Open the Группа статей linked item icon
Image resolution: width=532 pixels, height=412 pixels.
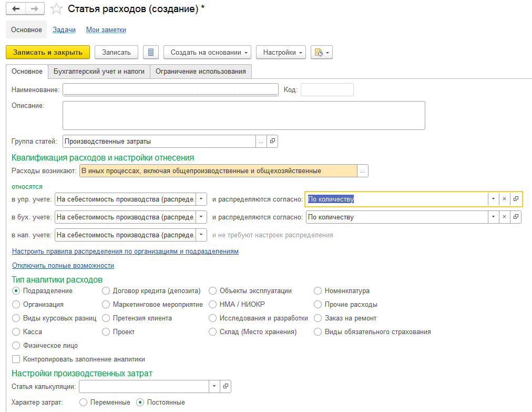272,141
